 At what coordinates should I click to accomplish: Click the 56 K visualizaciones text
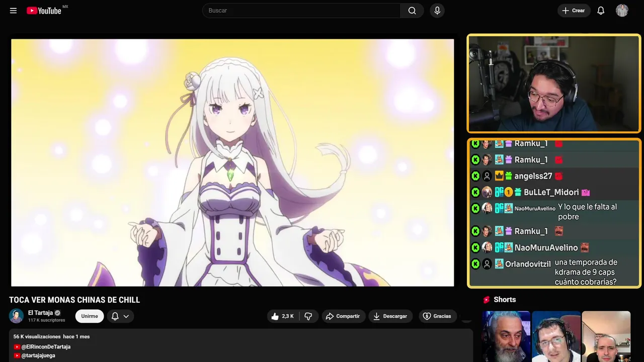click(37, 337)
